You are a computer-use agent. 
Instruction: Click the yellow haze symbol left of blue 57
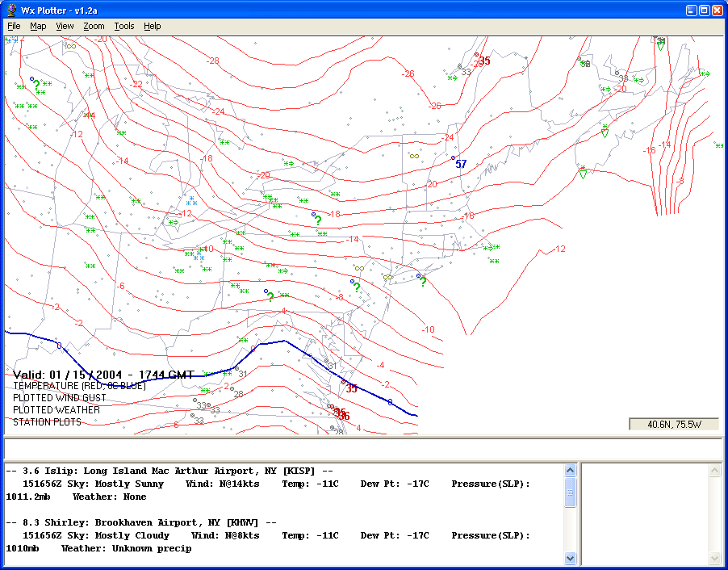click(x=414, y=156)
